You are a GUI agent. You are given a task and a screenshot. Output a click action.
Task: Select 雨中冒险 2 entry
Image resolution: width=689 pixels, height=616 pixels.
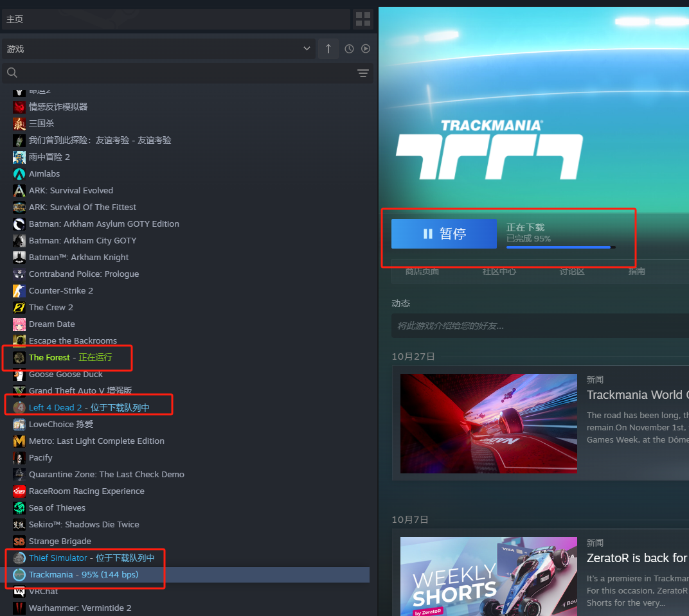click(49, 157)
